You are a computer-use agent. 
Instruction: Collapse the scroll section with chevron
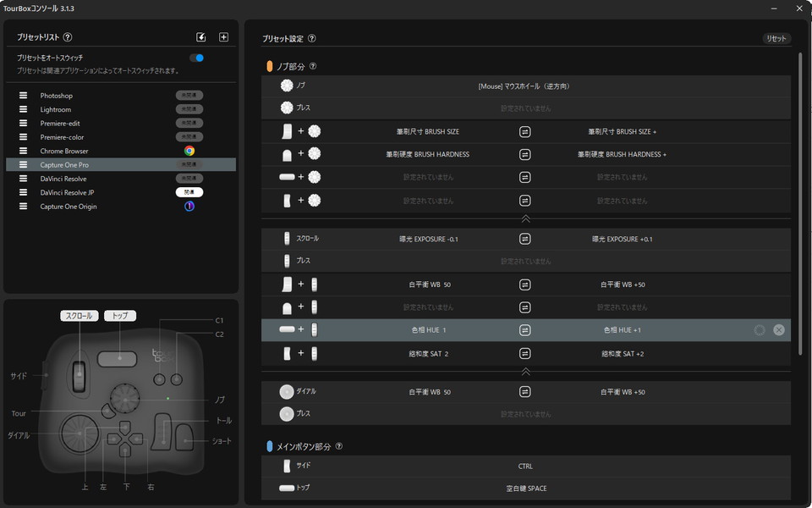coord(525,372)
